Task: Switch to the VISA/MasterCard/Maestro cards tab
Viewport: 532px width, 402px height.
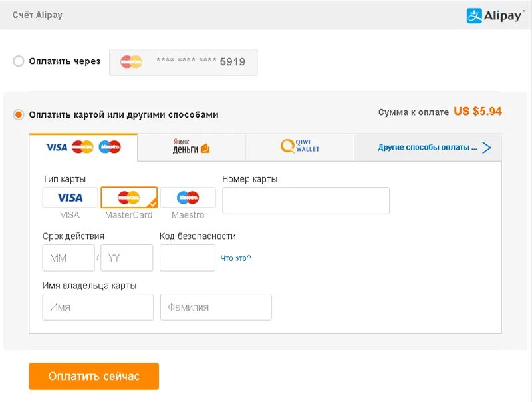Action: [x=83, y=147]
